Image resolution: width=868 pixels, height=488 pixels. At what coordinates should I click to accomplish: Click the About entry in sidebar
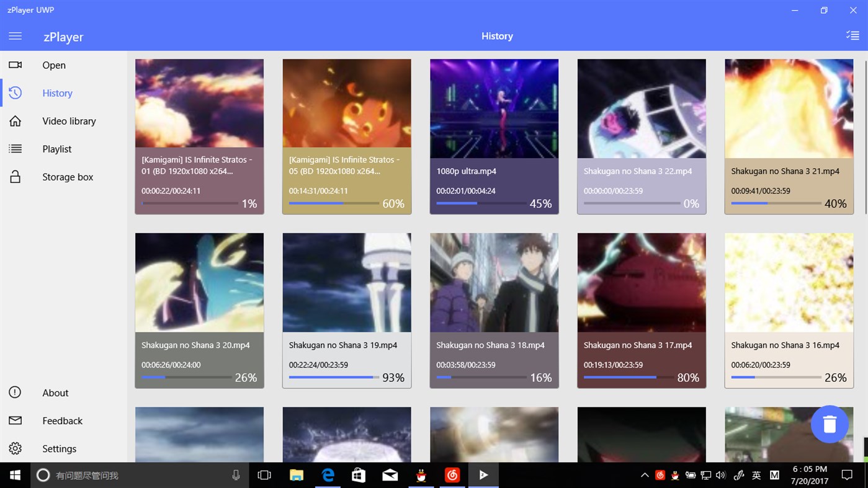[x=55, y=393]
